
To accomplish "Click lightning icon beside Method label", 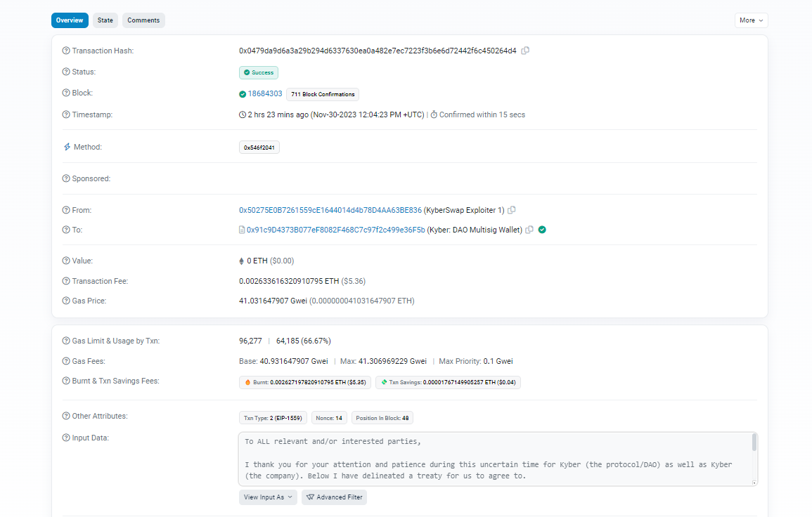I will pyautogui.click(x=67, y=147).
